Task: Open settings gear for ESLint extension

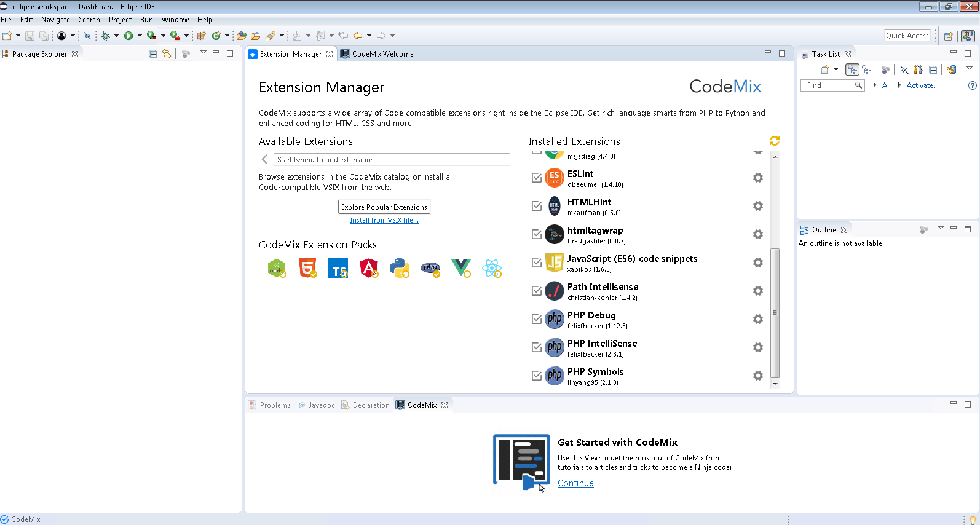Action: coord(758,178)
